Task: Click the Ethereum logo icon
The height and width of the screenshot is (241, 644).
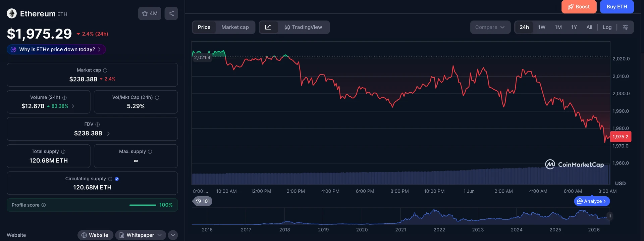Action: point(12,13)
